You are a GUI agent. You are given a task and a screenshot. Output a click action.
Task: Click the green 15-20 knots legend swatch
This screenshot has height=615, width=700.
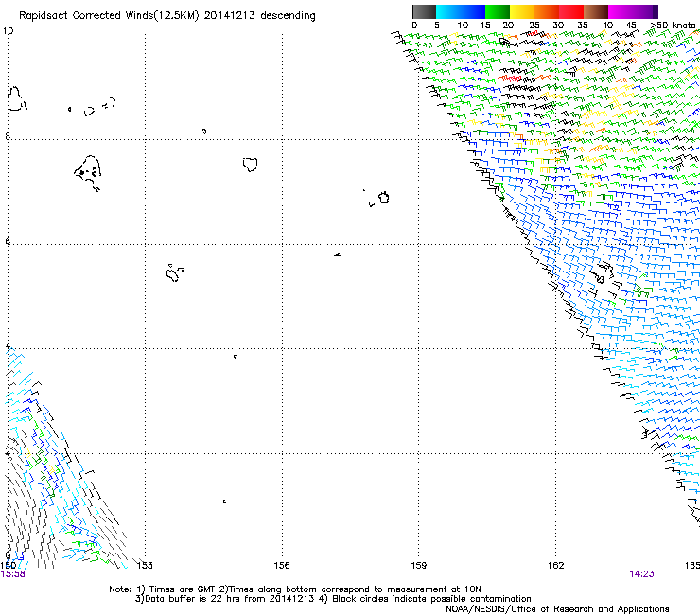[x=498, y=11]
